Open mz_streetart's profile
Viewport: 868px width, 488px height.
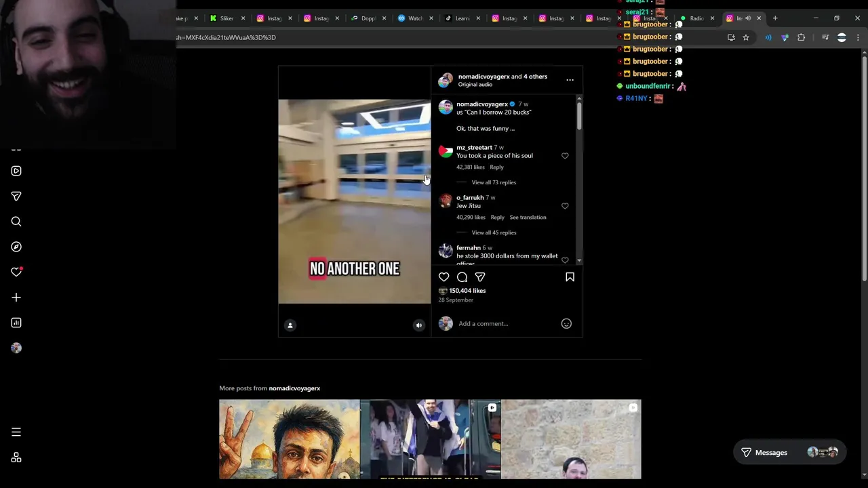point(474,147)
